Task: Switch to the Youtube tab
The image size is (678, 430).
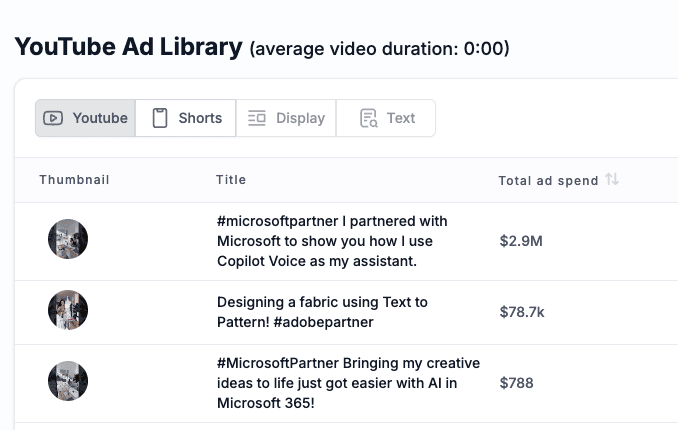Action: (85, 118)
